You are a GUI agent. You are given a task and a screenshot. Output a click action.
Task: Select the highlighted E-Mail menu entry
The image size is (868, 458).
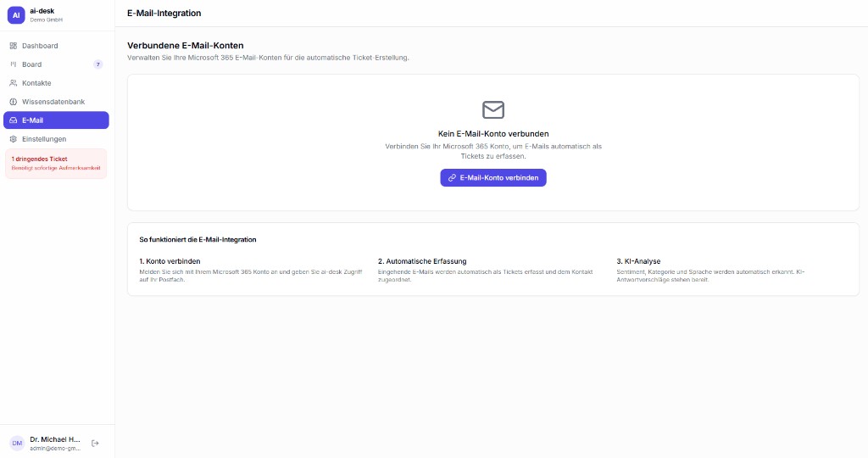(56, 120)
